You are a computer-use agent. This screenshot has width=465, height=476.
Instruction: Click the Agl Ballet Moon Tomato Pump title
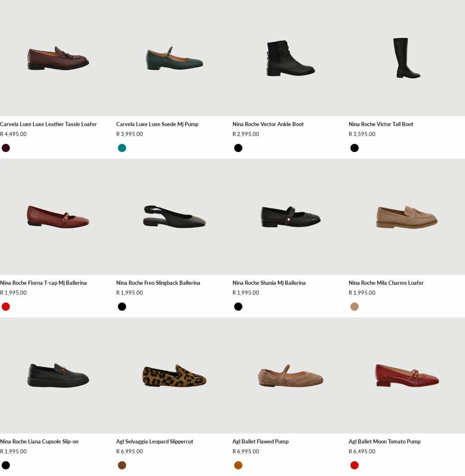[x=385, y=442]
